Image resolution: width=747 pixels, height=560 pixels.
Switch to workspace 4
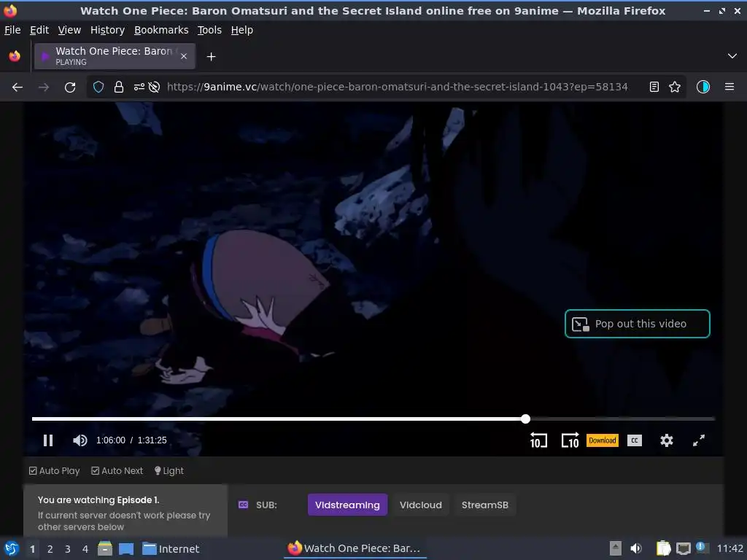85,549
